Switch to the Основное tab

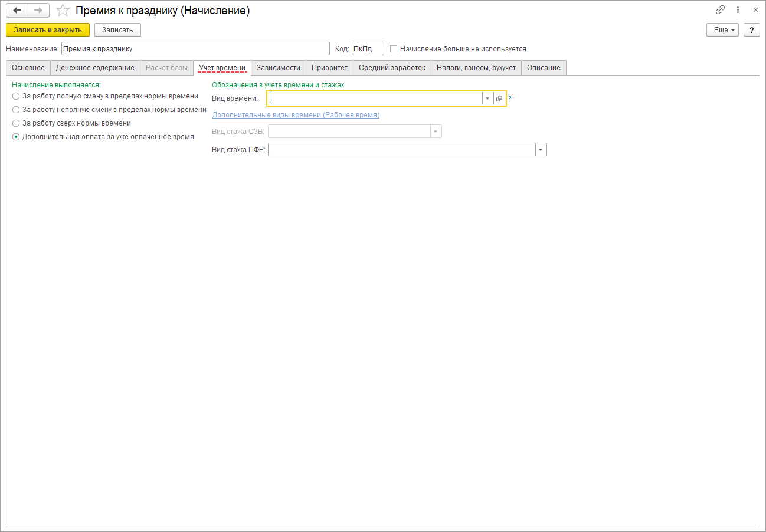click(x=28, y=68)
